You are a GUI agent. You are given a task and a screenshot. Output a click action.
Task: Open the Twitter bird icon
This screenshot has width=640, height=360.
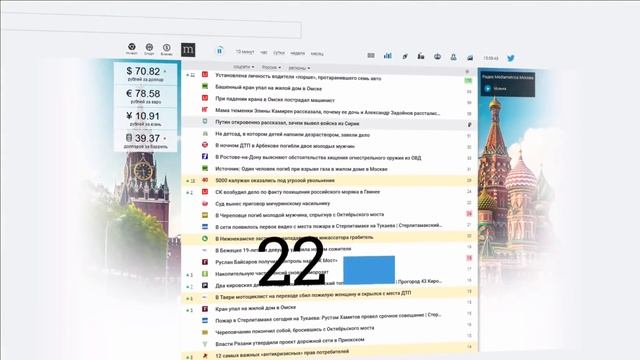point(511,58)
